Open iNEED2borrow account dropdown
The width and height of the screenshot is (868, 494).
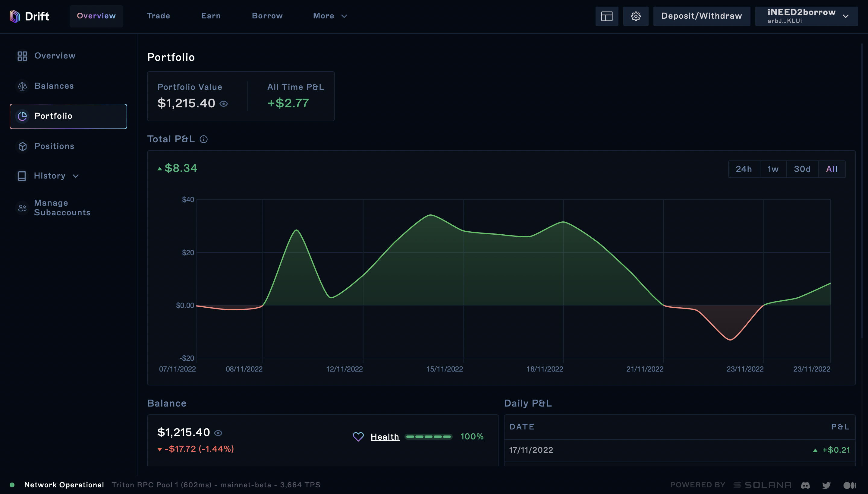807,16
